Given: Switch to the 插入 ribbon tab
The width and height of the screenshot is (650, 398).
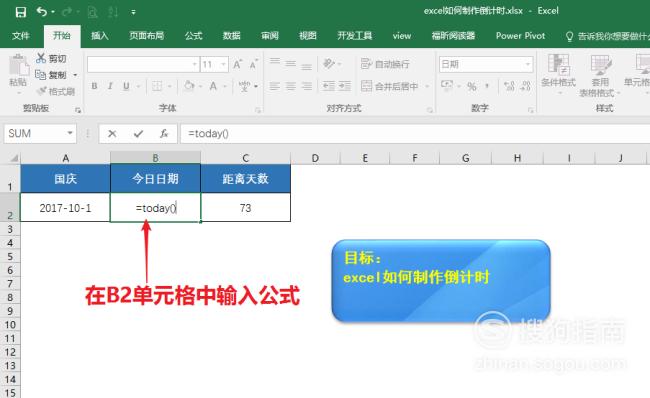Looking at the screenshot, I should pos(99,36).
